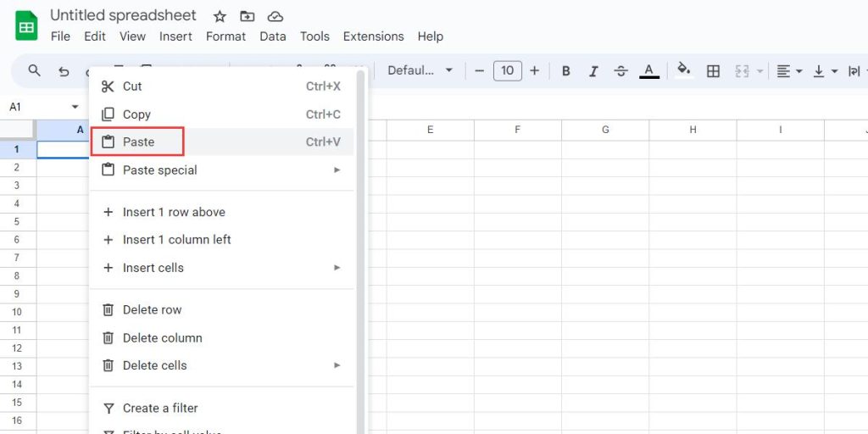Open the borders tool
868x434 pixels.
(713, 71)
